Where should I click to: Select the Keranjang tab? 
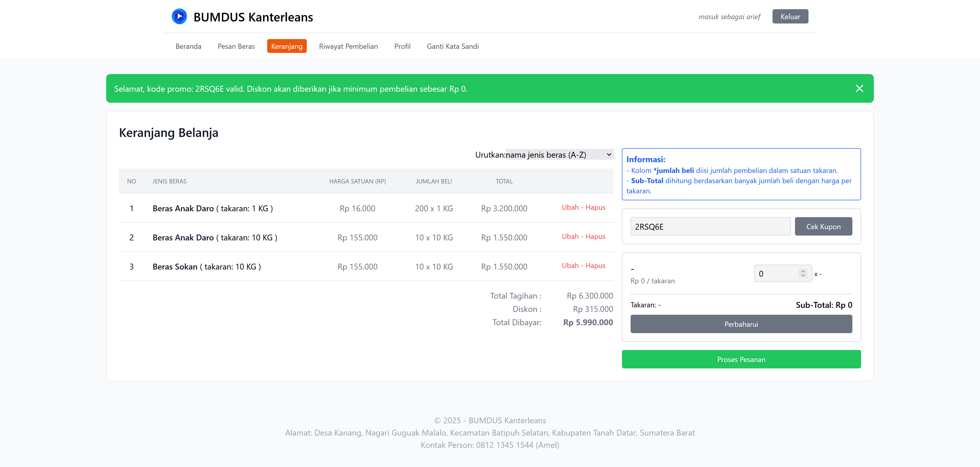point(287,46)
